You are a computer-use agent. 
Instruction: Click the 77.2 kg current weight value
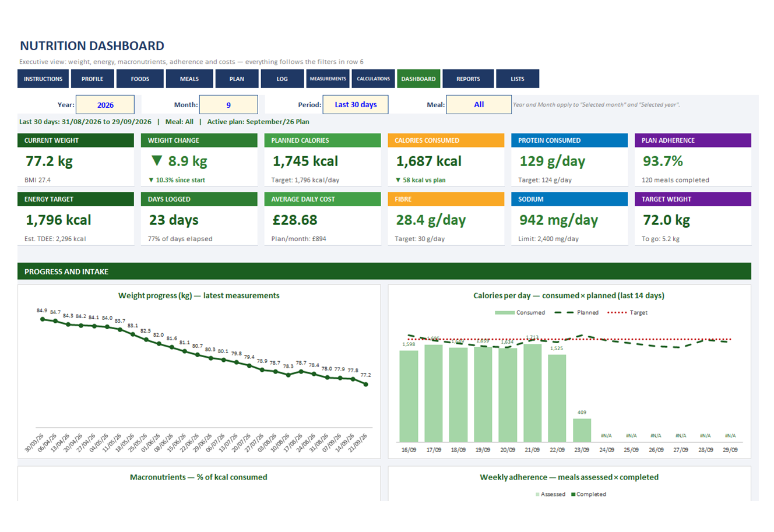(49, 161)
